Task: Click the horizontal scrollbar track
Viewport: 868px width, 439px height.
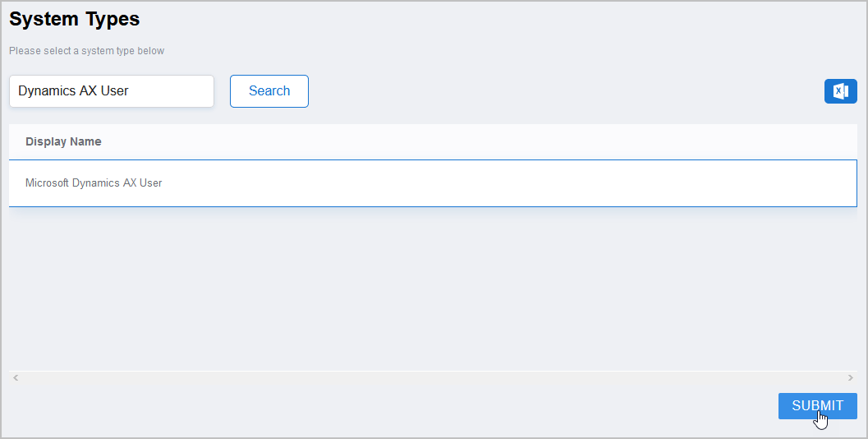Action: (433, 377)
